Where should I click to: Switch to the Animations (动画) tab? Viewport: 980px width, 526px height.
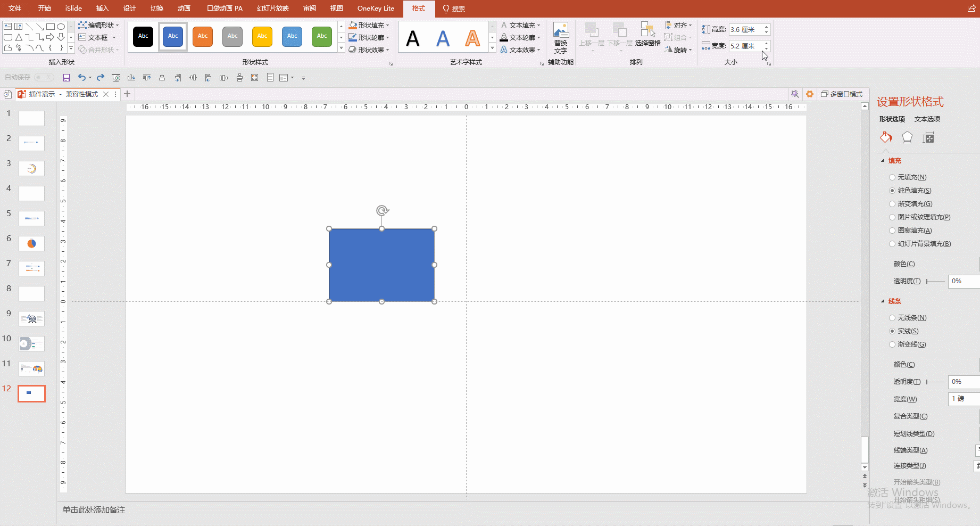184,9
